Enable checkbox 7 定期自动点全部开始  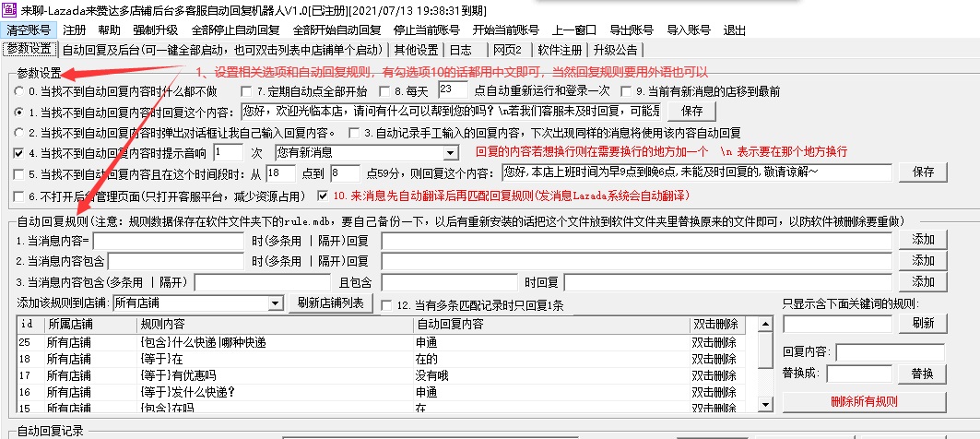click(246, 91)
